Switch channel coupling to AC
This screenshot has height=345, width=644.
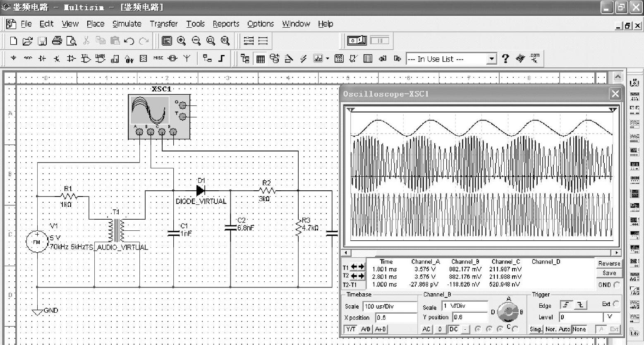pyautogui.click(x=426, y=329)
